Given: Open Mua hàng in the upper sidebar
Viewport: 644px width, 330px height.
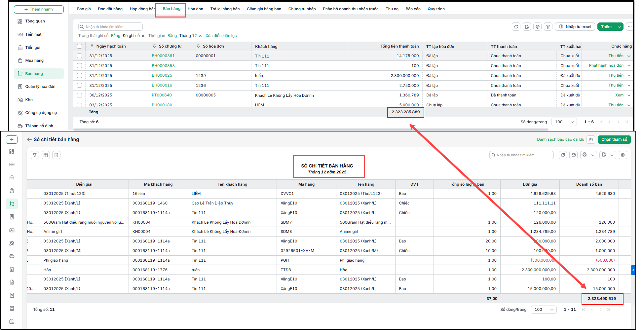Looking at the screenshot, I should coord(34,60).
